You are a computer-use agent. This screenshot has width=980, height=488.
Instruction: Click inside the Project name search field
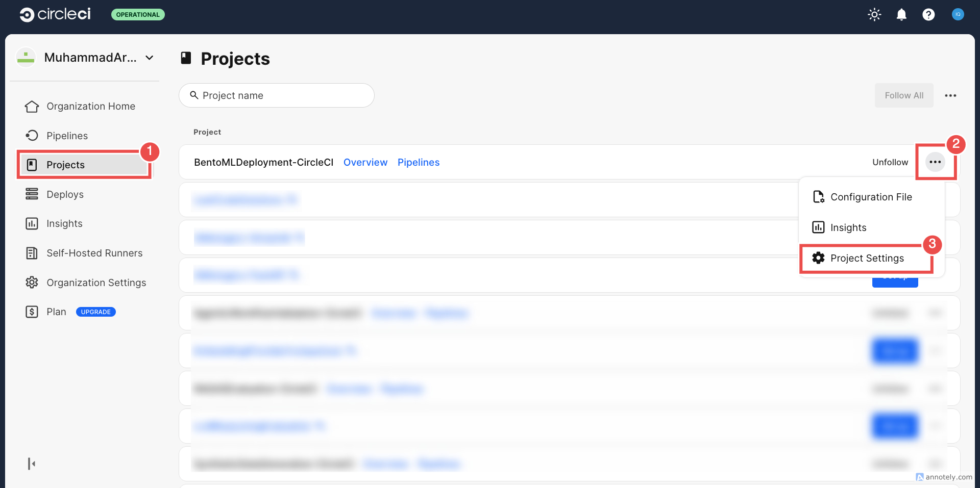click(276, 95)
